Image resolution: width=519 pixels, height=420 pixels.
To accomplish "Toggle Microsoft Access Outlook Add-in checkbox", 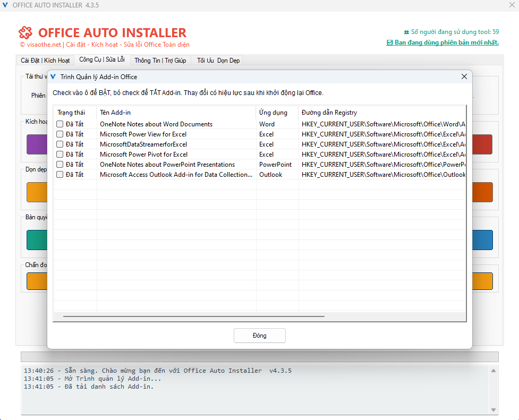I will [59, 174].
